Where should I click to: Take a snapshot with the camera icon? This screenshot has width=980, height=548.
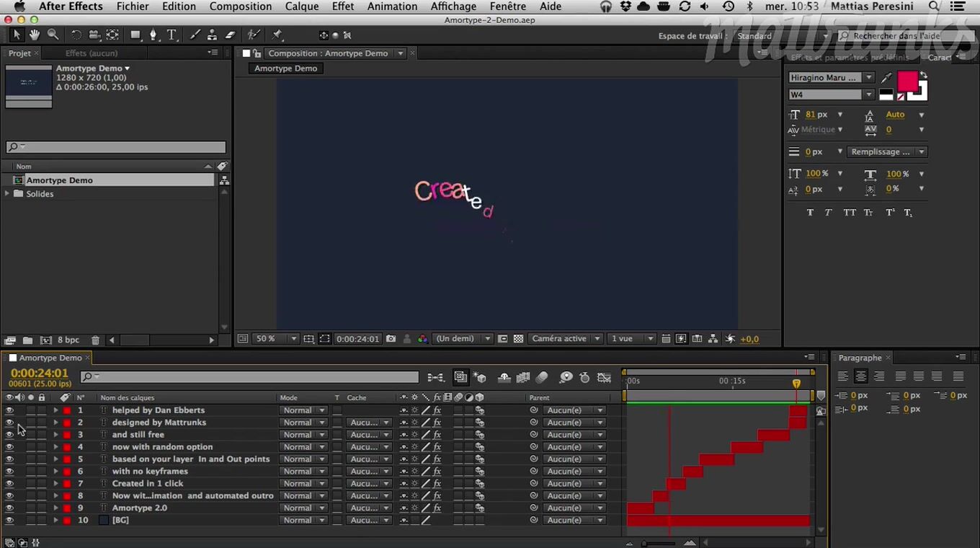click(391, 339)
